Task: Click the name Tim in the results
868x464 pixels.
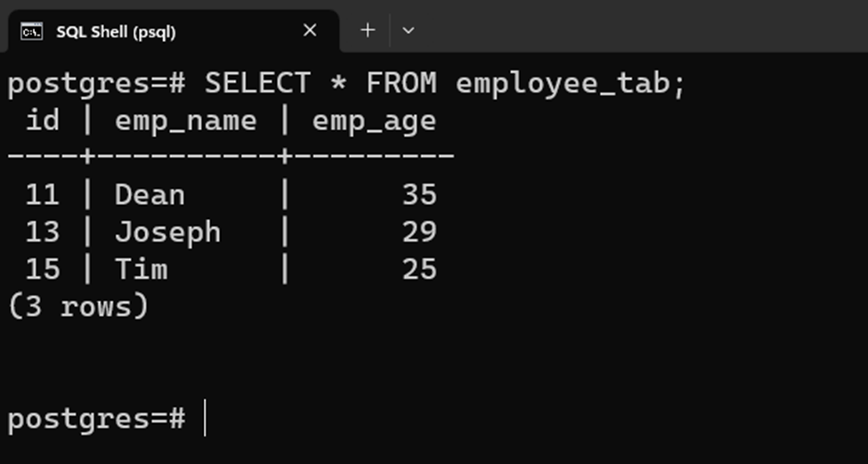Action: (141, 269)
